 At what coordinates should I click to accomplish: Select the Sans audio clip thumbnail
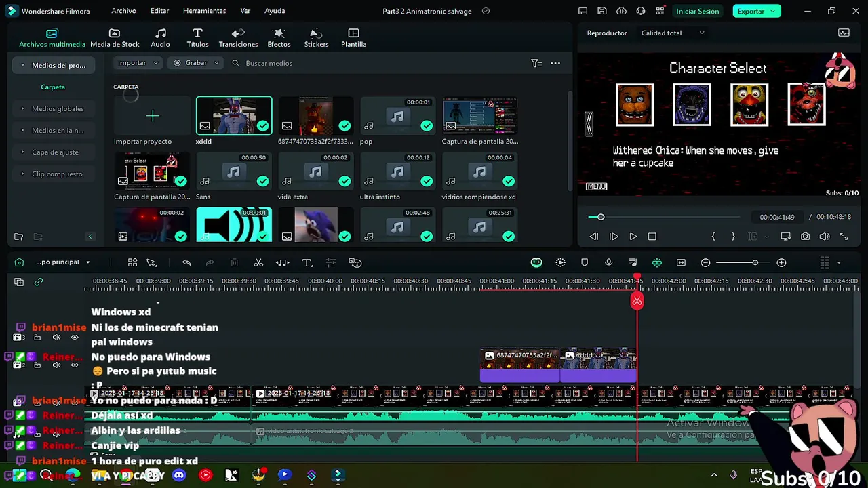(234, 171)
